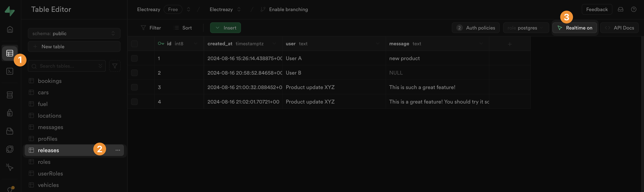Select the releases table in sidebar

click(x=48, y=150)
